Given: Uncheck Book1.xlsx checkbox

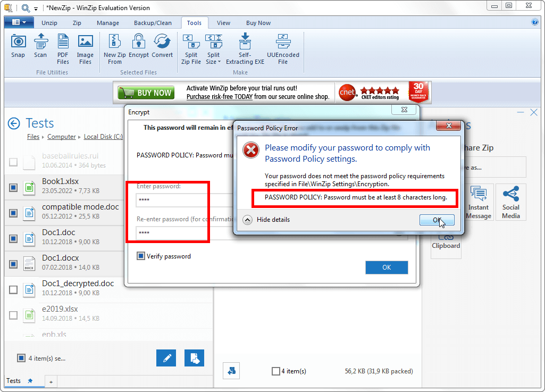Looking at the screenshot, I should coord(13,187).
